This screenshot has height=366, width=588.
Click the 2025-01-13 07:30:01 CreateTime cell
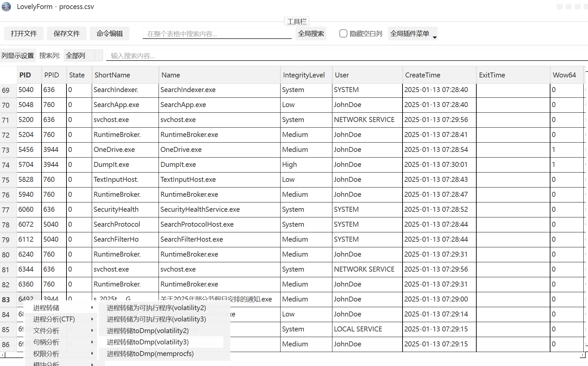pos(439,165)
